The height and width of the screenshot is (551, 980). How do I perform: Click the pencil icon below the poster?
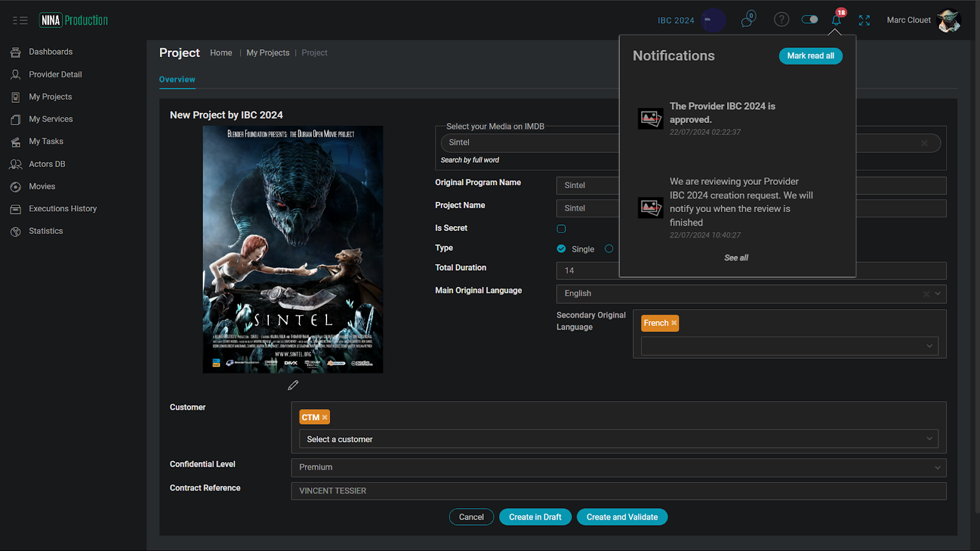click(x=293, y=385)
